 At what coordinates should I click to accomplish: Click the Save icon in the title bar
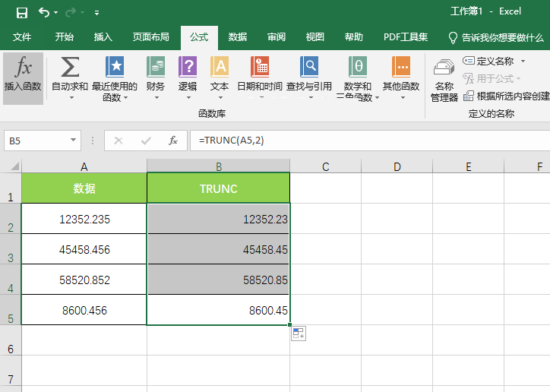click(21, 12)
